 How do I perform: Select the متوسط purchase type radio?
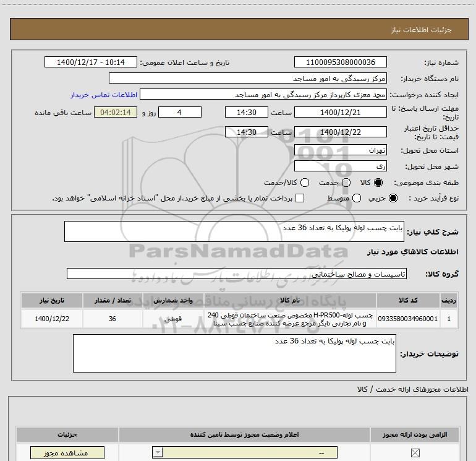(357, 199)
